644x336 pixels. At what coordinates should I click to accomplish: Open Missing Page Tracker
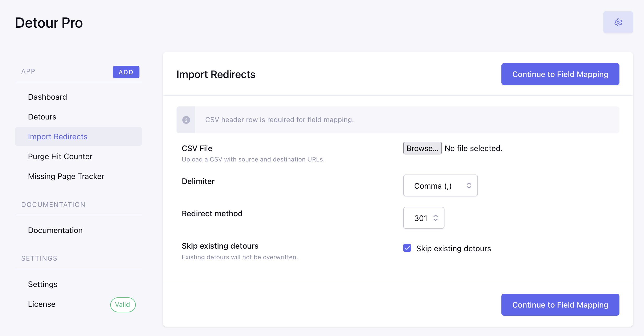click(66, 176)
